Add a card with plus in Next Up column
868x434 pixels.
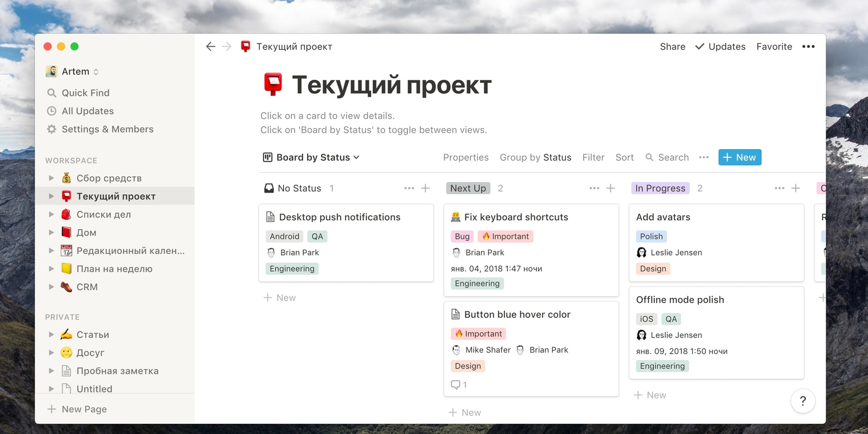pyautogui.click(x=610, y=188)
